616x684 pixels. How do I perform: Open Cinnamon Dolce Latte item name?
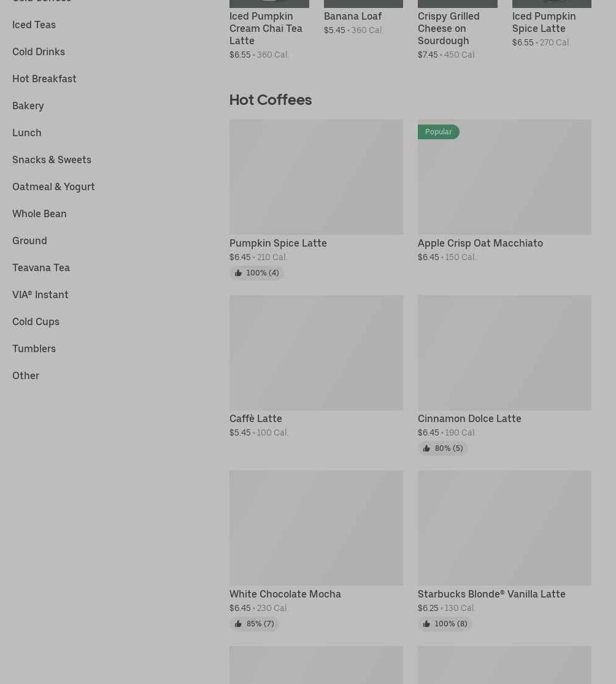coord(469,418)
